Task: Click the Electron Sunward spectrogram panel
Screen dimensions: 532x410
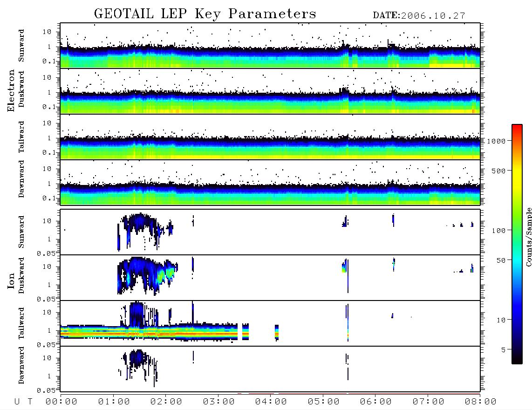Action: click(x=270, y=46)
